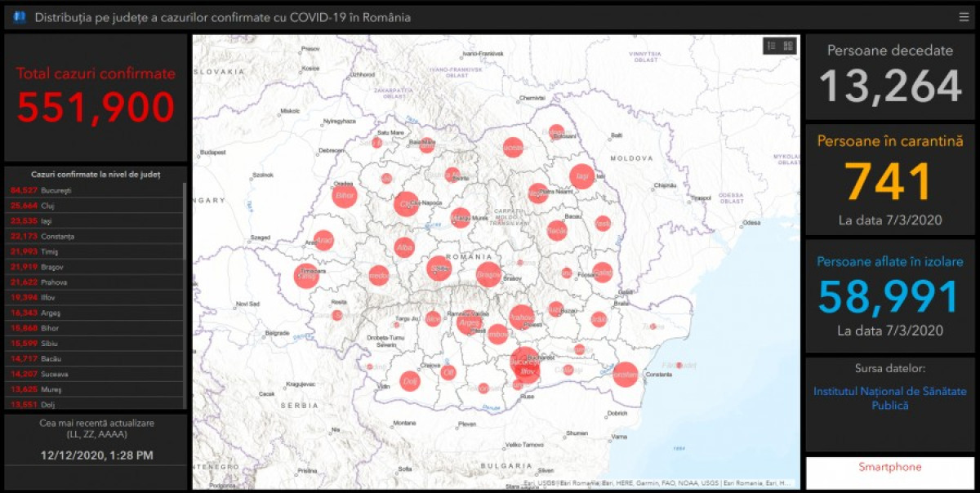Viewport: 980px width, 493px height.
Task: Click the county list scrollbar
Action: (x=185, y=220)
